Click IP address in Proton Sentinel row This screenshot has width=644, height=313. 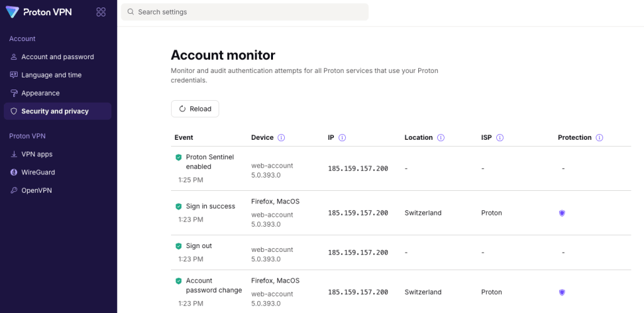(358, 169)
